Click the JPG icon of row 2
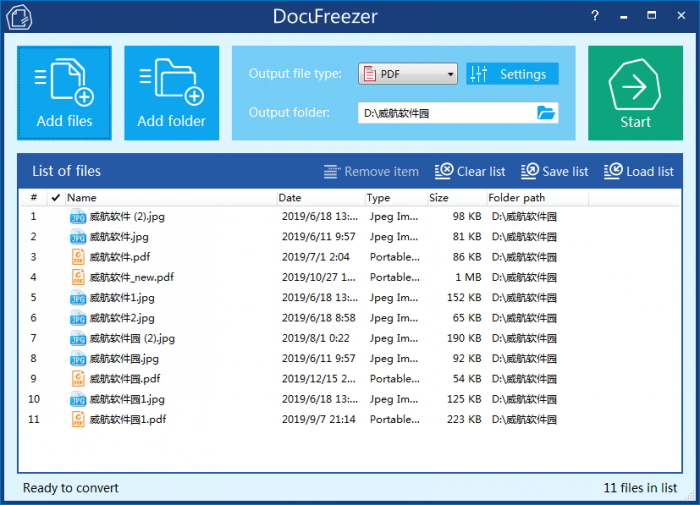The height and width of the screenshot is (505, 700). tap(78, 237)
